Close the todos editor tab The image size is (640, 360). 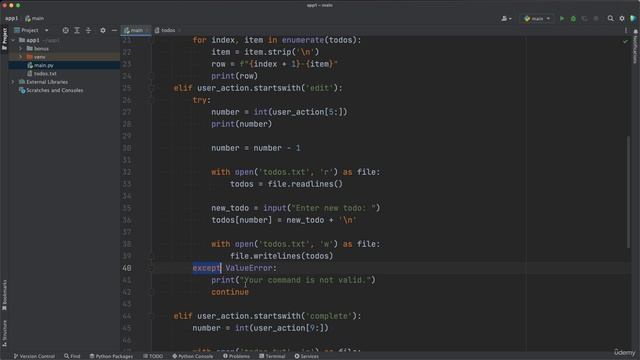(180, 30)
